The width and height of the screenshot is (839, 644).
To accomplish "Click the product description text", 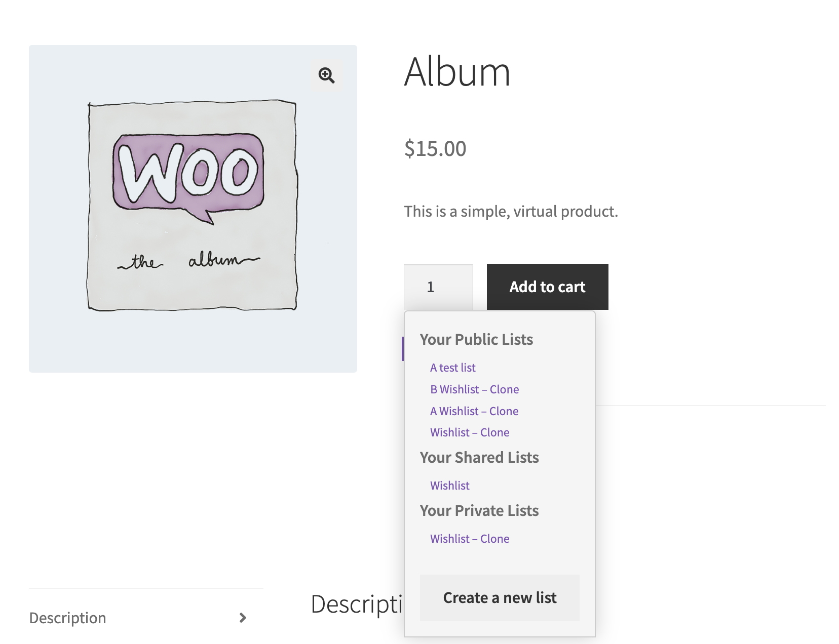I will (511, 212).
